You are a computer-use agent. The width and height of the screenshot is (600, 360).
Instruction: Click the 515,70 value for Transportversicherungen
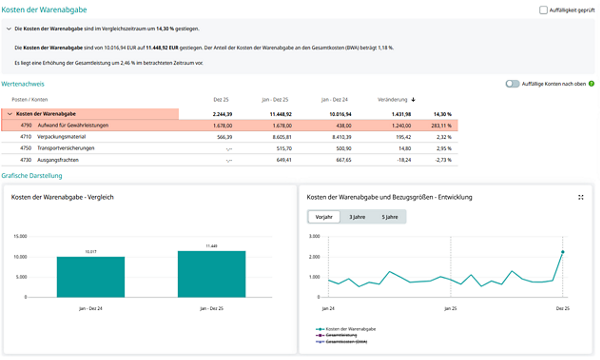pyautogui.click(x=284, y=148)
